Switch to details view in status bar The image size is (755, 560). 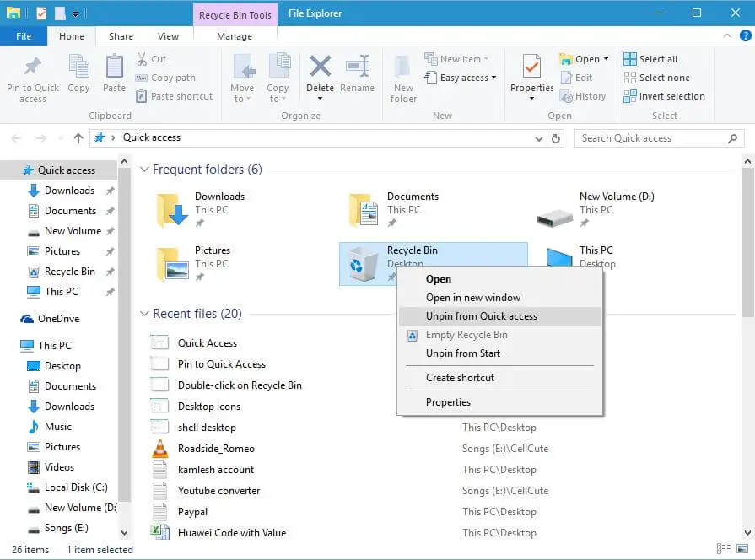(724, 549)
